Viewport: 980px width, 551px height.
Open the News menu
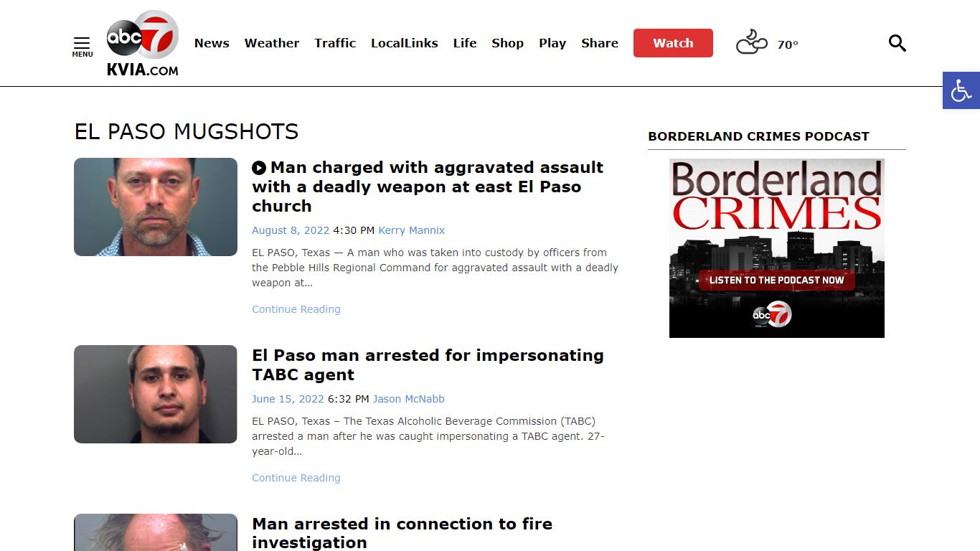click(212, 43)
